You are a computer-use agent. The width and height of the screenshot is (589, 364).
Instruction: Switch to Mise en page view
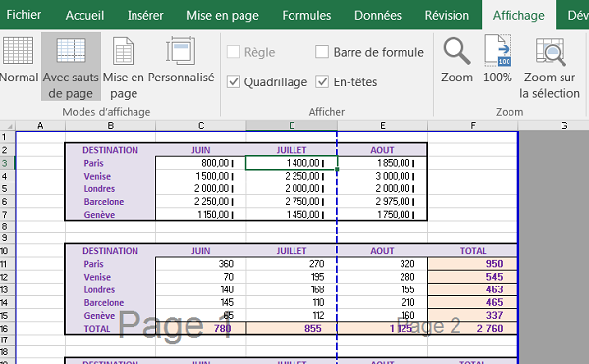point(124,68)
